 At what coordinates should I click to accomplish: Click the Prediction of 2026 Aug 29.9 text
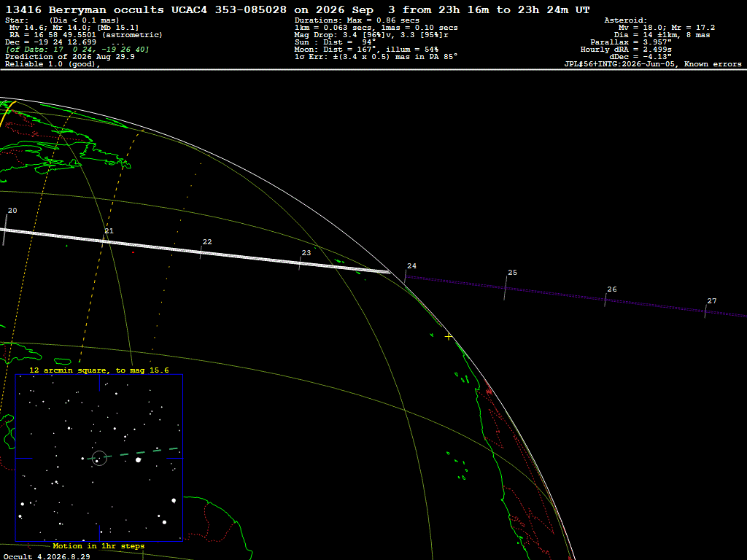point(70,57)
